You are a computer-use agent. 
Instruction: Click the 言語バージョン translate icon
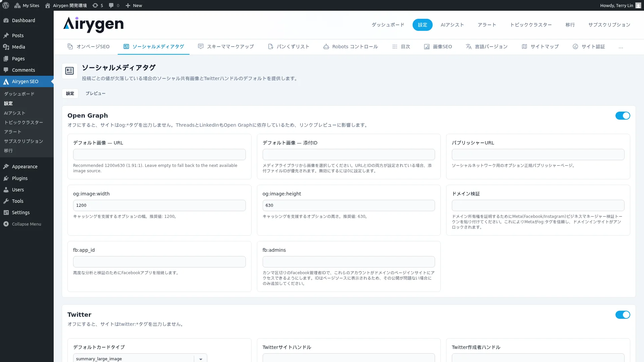coord(469,47)
